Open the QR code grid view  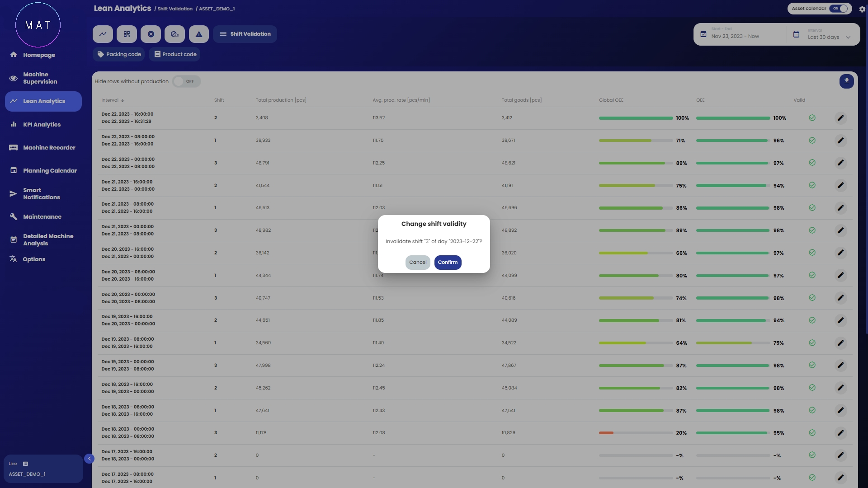point(127,34)
